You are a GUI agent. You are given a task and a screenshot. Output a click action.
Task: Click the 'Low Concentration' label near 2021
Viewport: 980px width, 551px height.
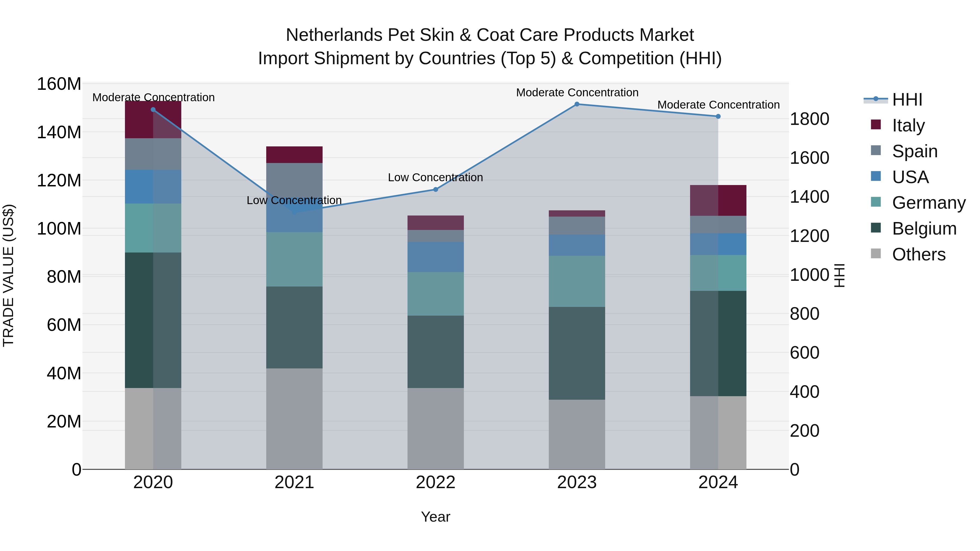point(294,200)
